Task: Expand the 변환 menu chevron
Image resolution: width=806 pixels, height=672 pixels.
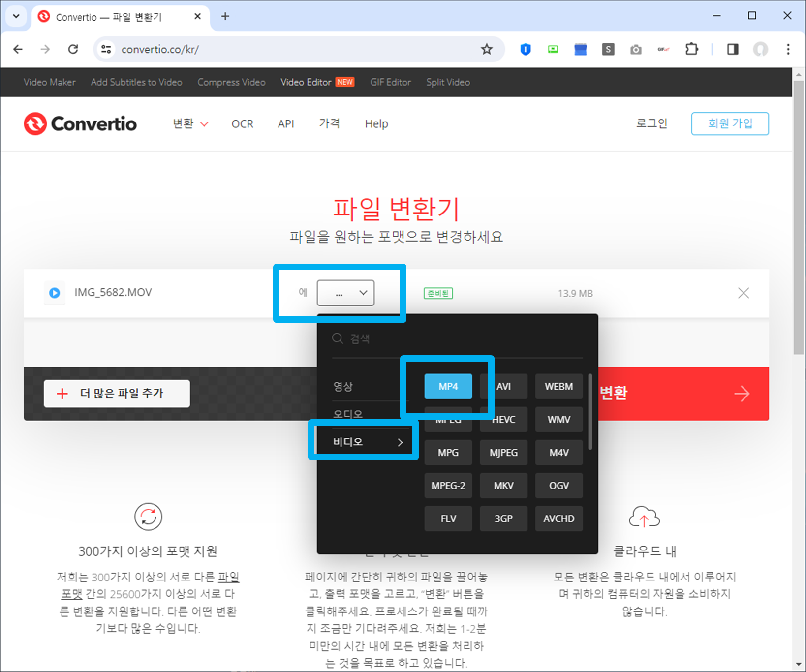Action: click(x=206, y=124)
